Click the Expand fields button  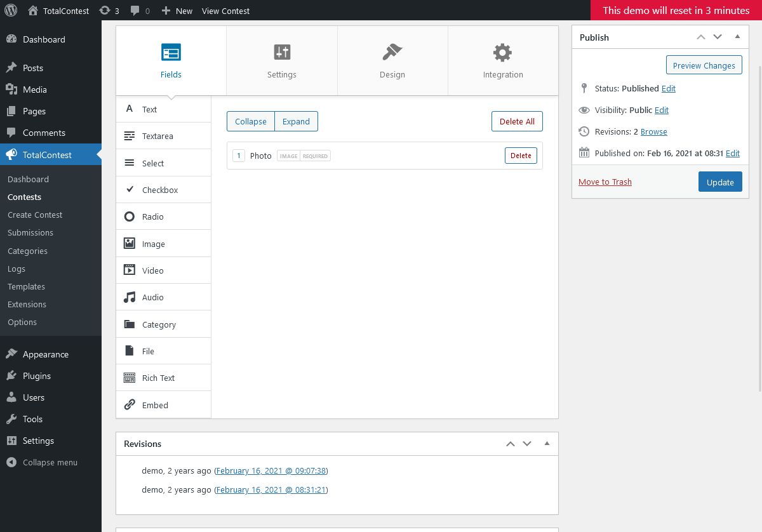(x=296, y=121)
